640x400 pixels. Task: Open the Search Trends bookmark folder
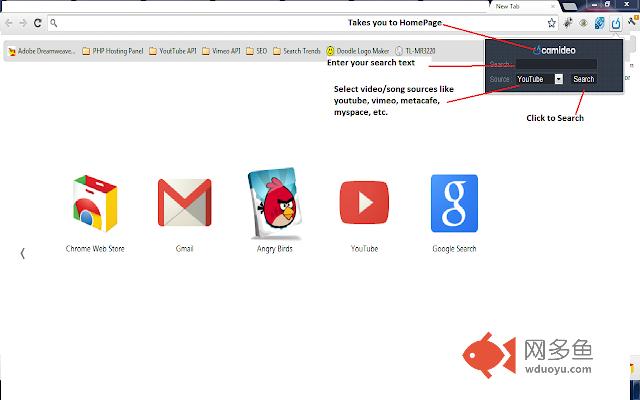[297, 50]
